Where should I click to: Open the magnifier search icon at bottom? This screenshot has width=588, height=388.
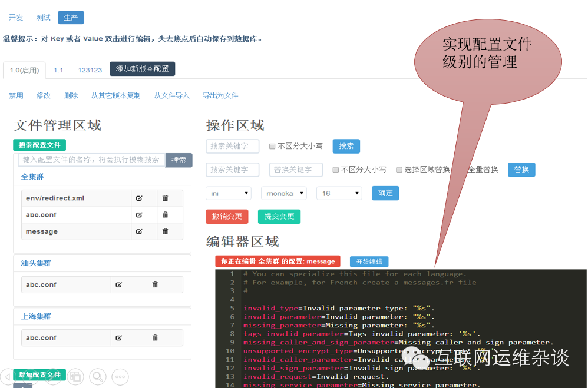tap(97, 377)
